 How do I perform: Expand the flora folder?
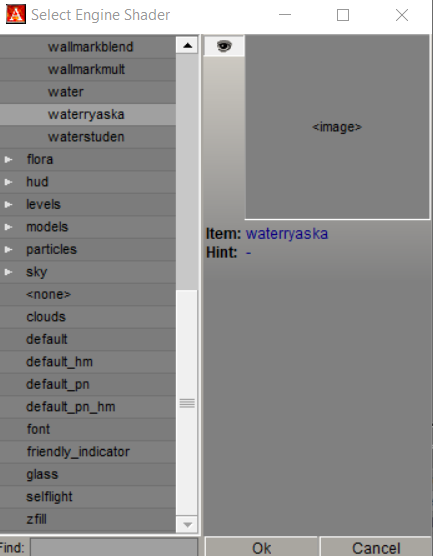pyautogui.click(x=8, y=160)
